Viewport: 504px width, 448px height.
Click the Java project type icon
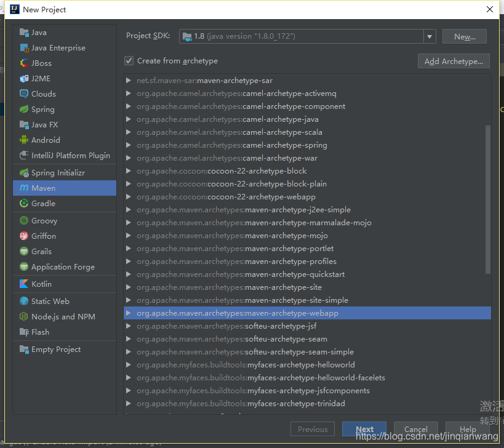[x=24, y=33]
